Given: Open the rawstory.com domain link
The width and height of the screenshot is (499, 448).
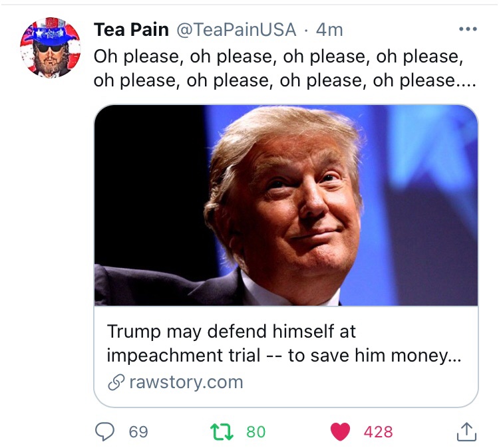Looking at the screenshot, I should click(186, 383).
